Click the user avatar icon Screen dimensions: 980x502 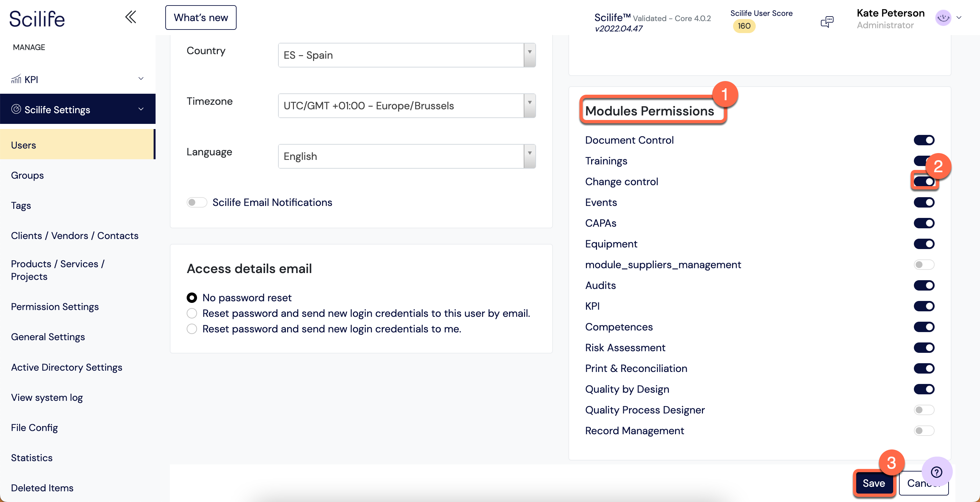[x=943, y=18]
